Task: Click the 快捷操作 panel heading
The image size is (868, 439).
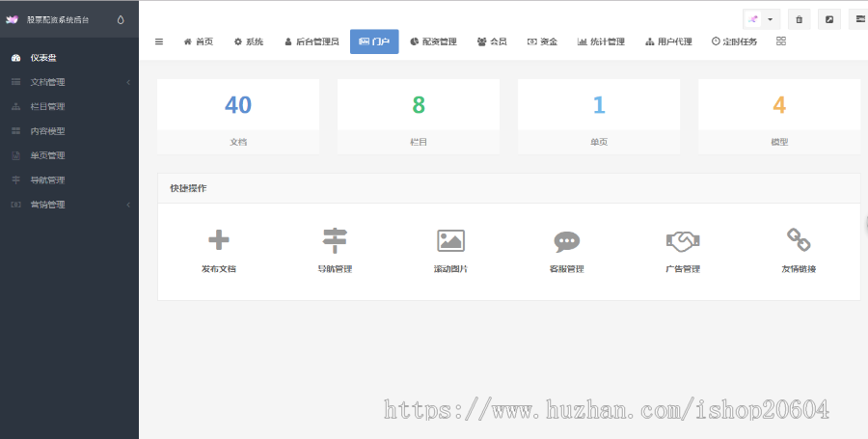Action: click(188, 188)
